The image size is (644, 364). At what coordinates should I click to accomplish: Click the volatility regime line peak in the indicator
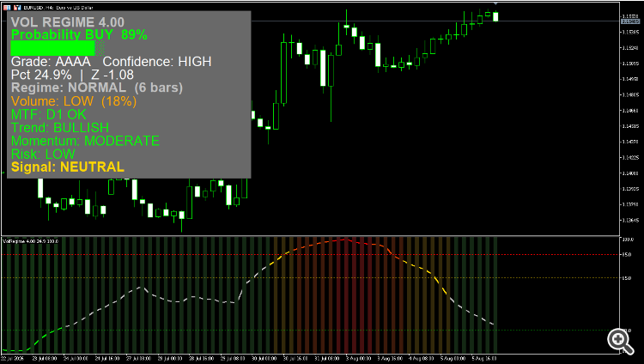pos(346,240)
